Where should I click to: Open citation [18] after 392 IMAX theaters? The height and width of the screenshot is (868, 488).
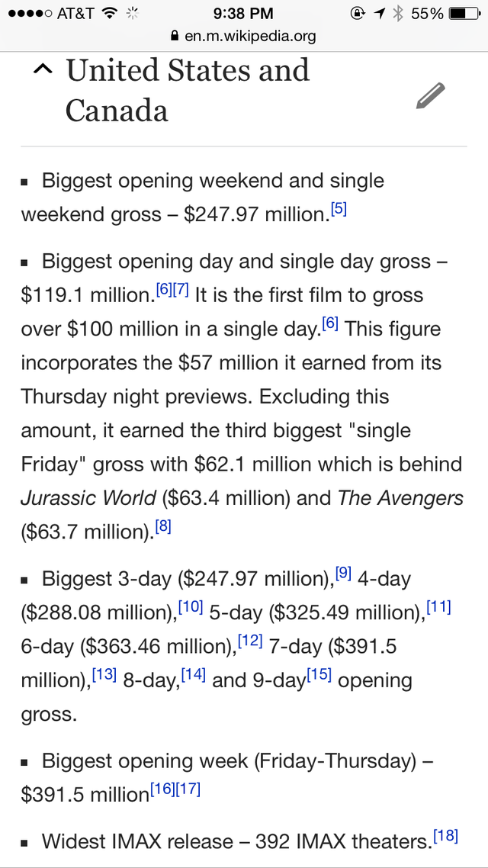[x=445, y=836]
